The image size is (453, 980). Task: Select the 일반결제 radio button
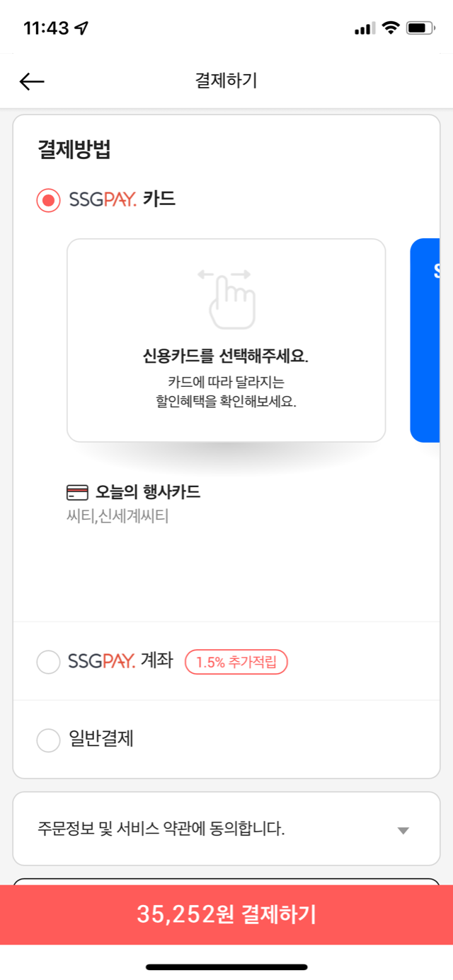[49, 740]
